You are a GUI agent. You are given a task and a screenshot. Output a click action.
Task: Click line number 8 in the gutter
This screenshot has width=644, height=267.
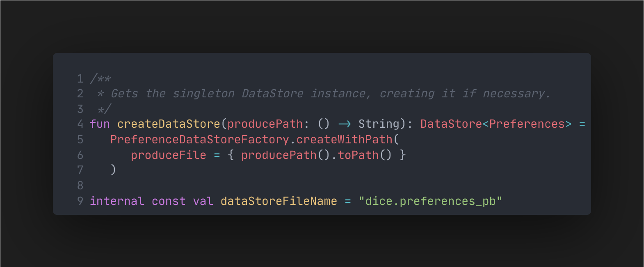coord(80,186)
